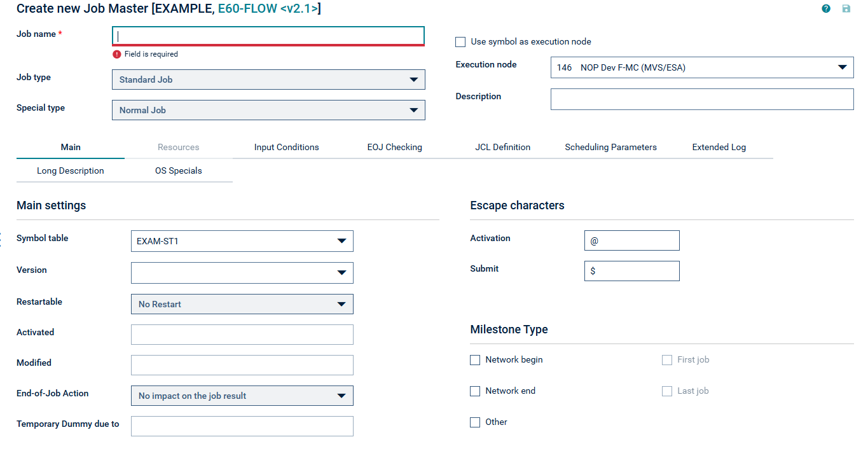Click the E60-FLOW <v2.1> link in title
Viewport: 868px width, 472px height.
click(x=268, y=8)
